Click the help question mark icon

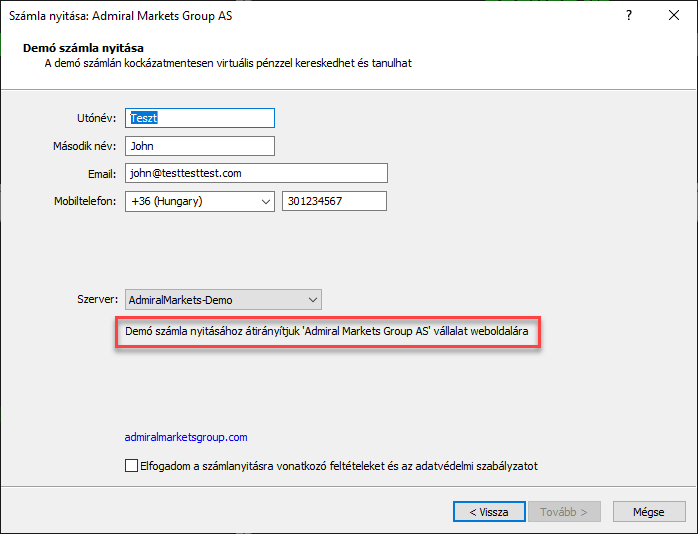[629, 16]
